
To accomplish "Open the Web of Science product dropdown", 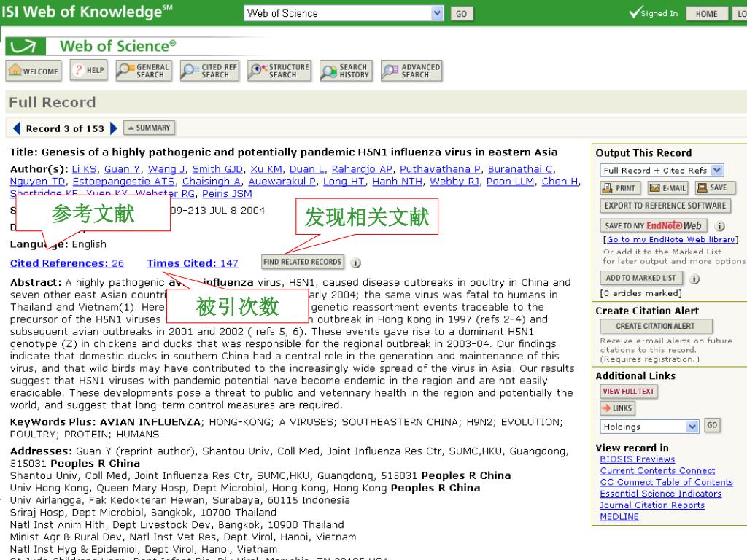I will click(x=437, y=13).
